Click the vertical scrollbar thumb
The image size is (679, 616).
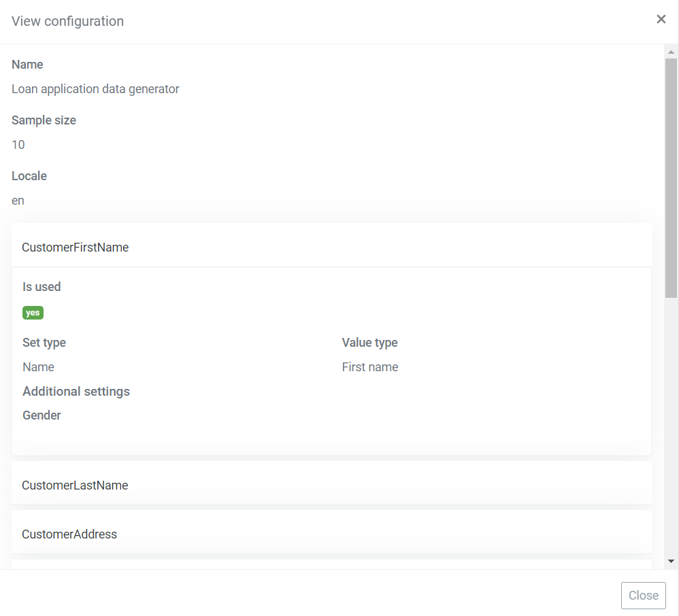671,178
